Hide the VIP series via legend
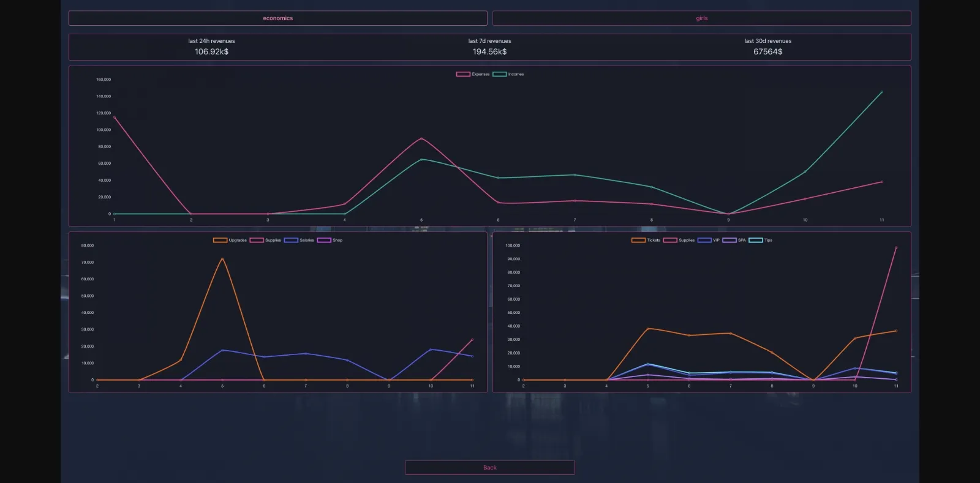Image resolution: width=980 pixels, height=483 pixels. (x=709, y=241)
